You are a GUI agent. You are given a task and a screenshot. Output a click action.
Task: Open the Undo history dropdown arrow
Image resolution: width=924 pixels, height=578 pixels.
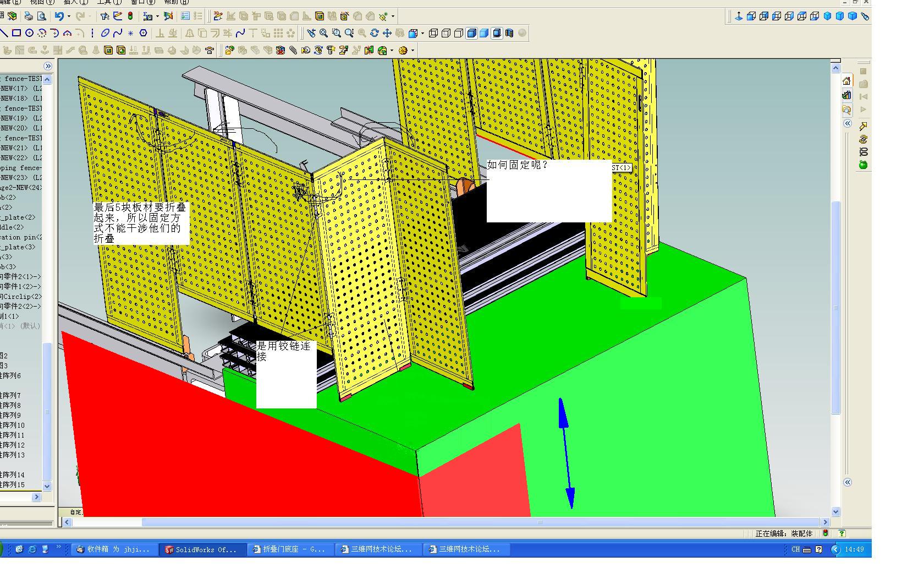pos(68,17)
